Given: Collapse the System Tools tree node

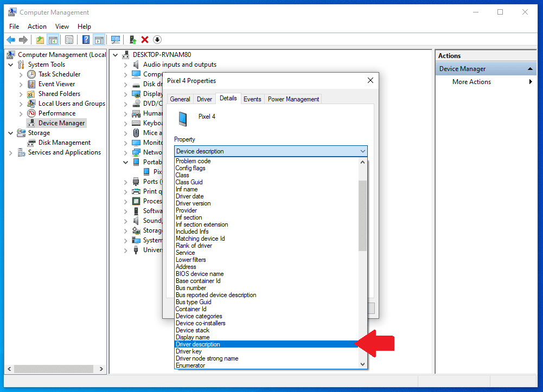Looking at the screenshot, I should (x=10, y=65).
